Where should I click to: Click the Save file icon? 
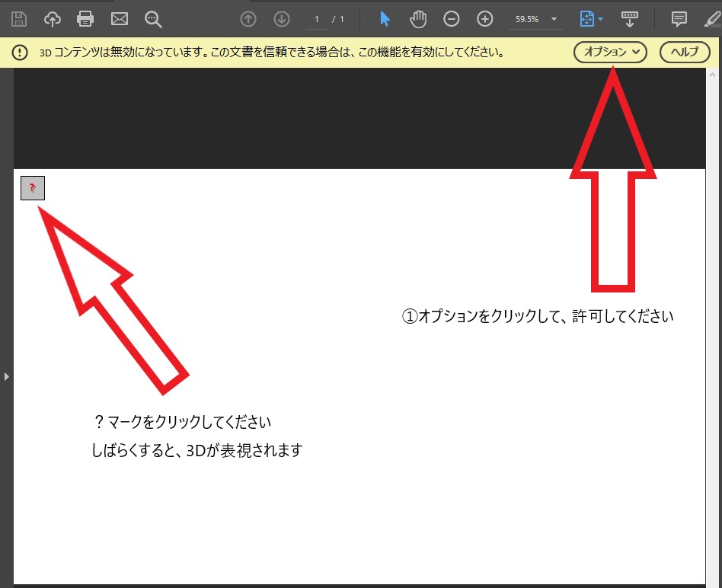click(x=19, y=19)
